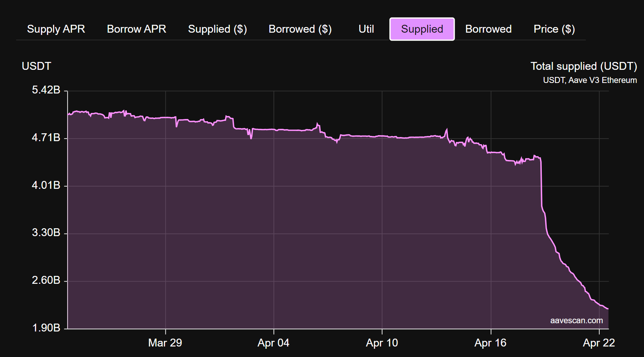Click the 4.01B y-axis label

click(x=46, y=185)
